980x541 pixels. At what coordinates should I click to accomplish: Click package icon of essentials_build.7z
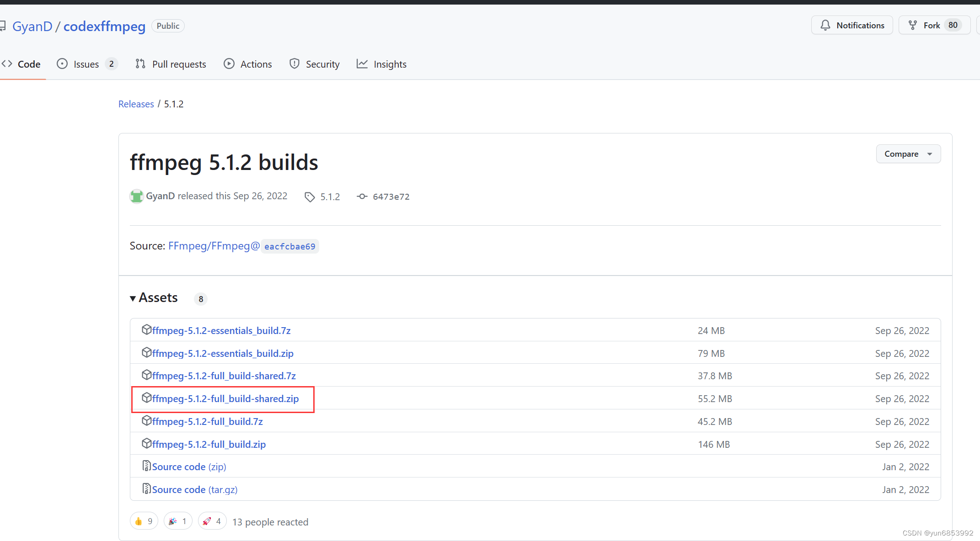[x=146, y=329]
